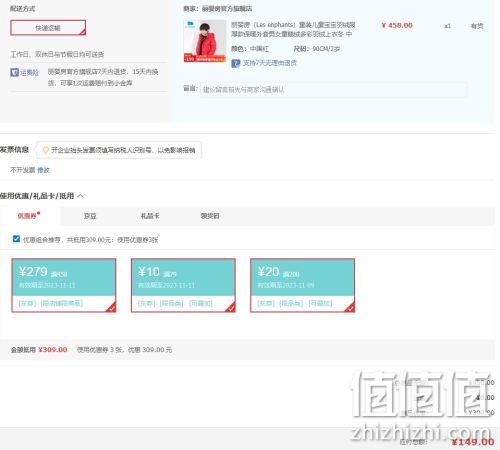Viewport: 500px width, 450px height.
Task: Toggle the 优惠组合推荐 checkbox
Action: pos(16,239)
